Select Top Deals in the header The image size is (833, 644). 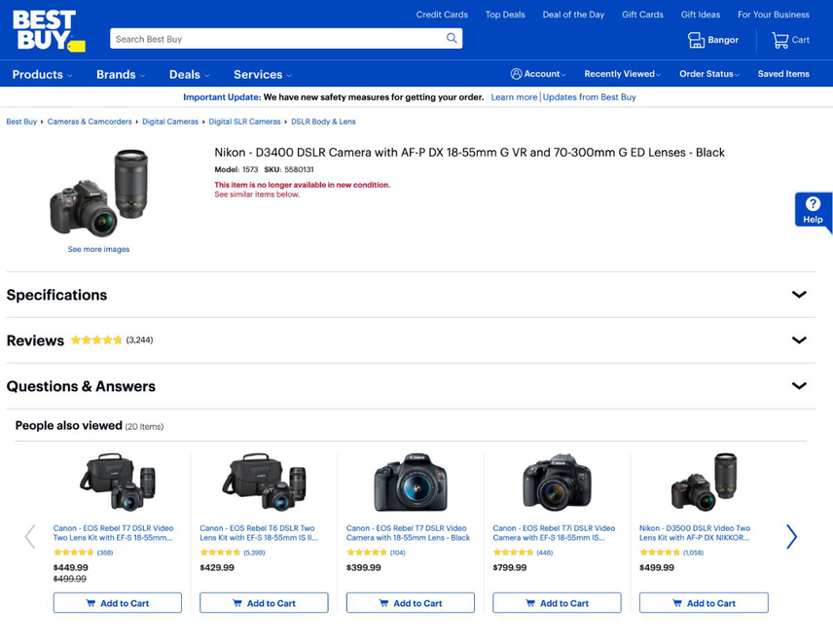point(505,15)
